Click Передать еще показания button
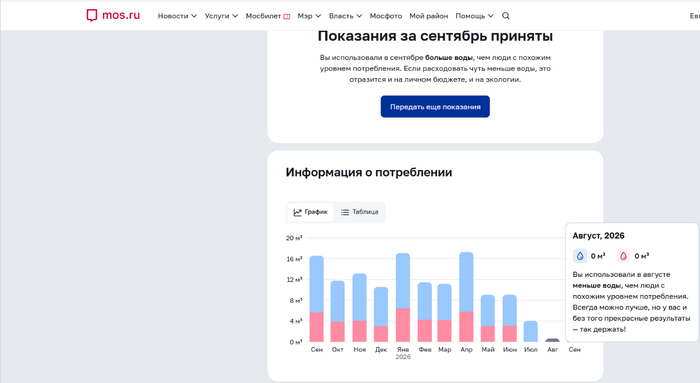This screenshot has width=700, height=383. [435, 107]
